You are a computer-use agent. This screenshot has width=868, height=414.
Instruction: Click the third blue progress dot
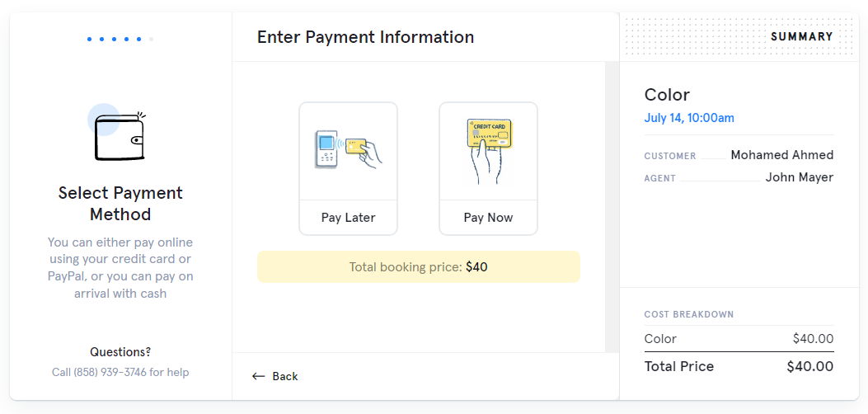click(114, 39)
